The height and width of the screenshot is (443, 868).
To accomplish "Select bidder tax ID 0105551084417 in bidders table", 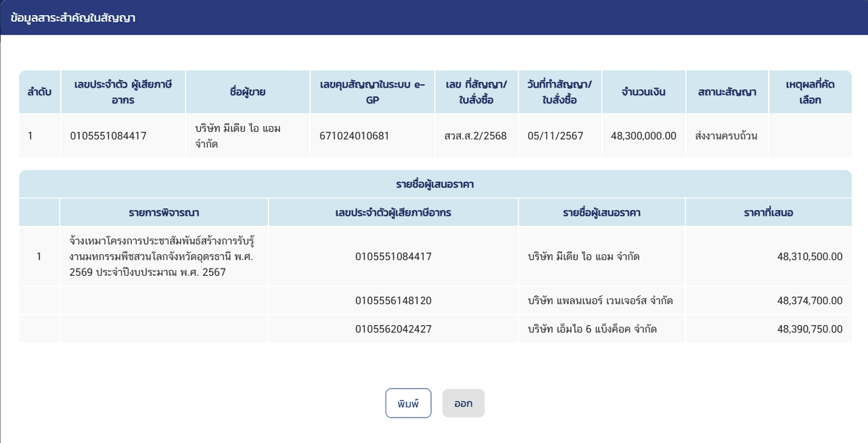I will point(393,256).
